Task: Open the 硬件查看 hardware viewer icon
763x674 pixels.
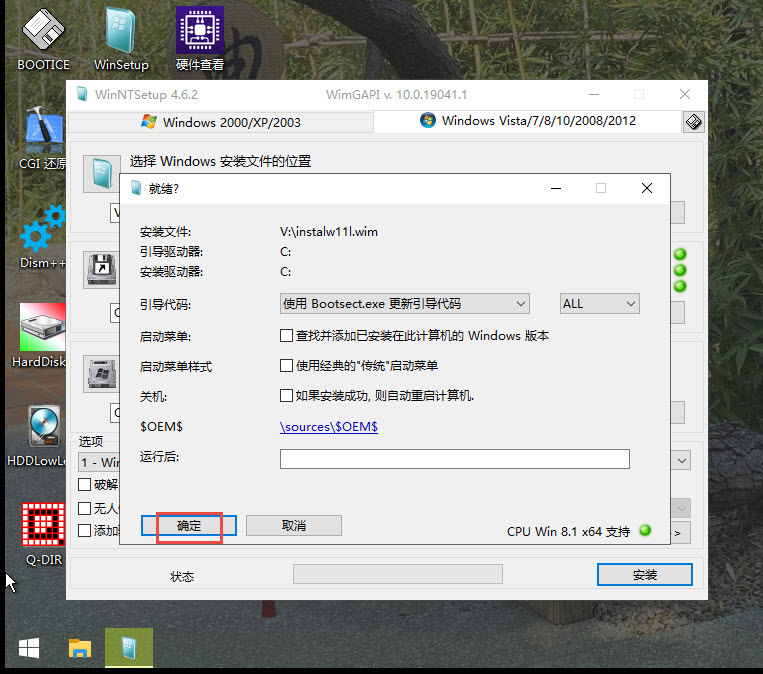Action: [x=200, y=39]
